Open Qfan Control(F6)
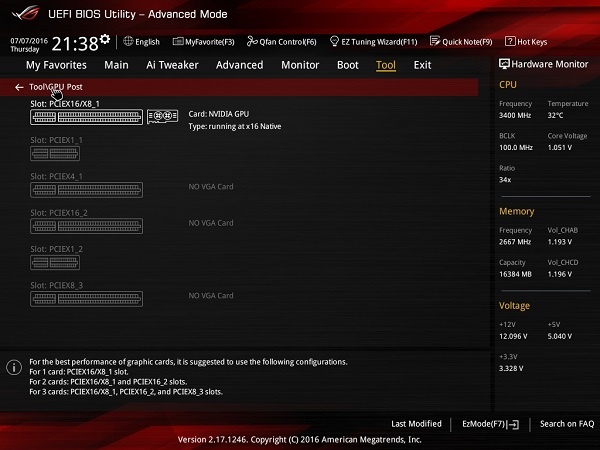 pyautogui.click(x=282, y=42)
